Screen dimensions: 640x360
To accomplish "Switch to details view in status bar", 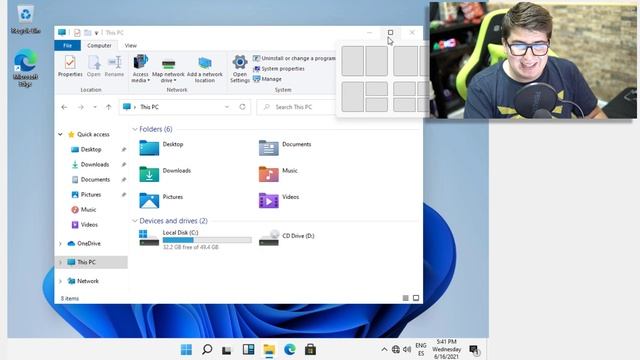I will pos(405,298).
